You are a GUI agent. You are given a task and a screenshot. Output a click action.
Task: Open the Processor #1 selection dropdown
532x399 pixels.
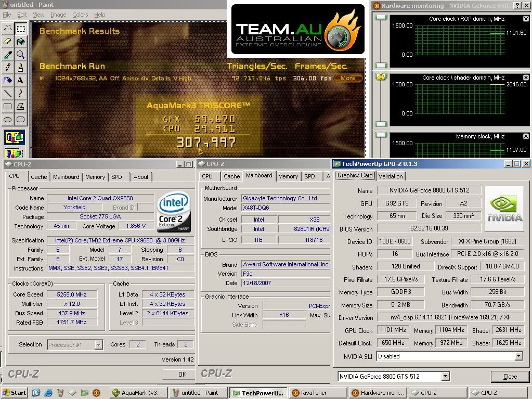pyautogui.click(x=98, y=345)
